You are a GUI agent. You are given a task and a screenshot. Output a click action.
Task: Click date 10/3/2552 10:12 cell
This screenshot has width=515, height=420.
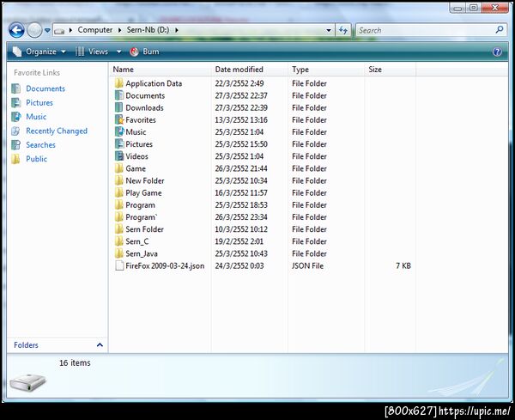coord(241,229)
